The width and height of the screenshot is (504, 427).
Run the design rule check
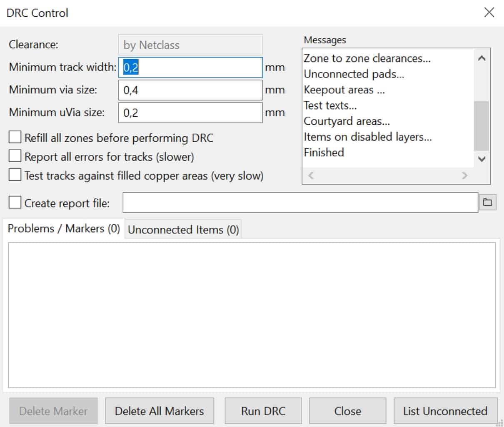coord(263,411)
